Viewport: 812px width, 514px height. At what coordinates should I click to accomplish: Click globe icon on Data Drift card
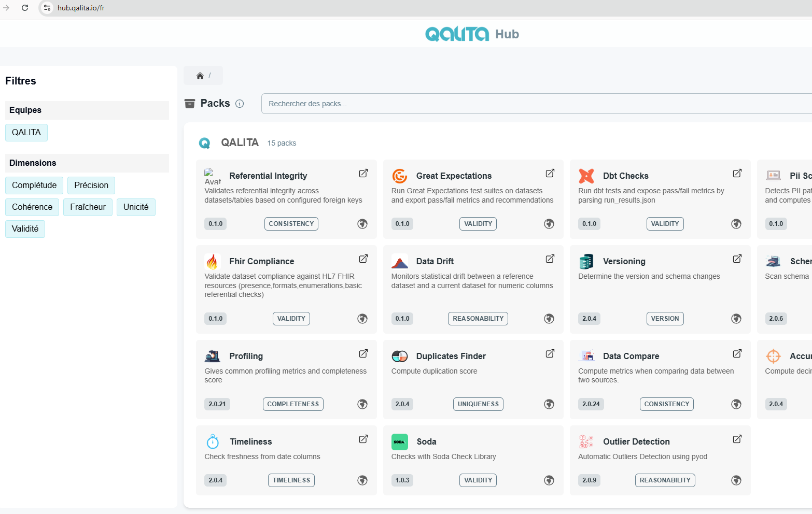549,319
